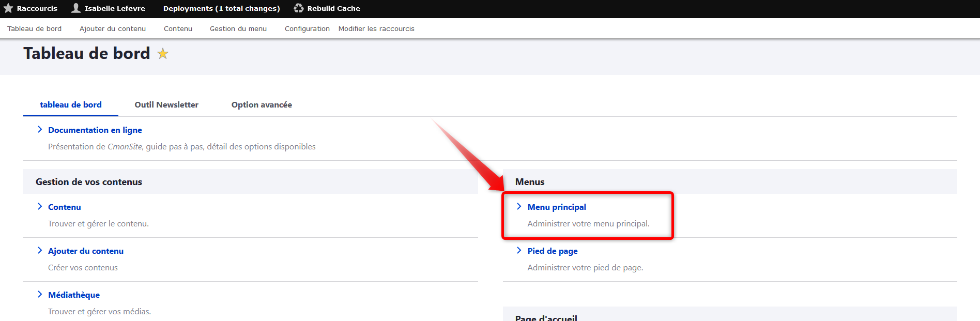980x321 pixels.
Task: Click chevron beside Contenu link
Action: 40,207
